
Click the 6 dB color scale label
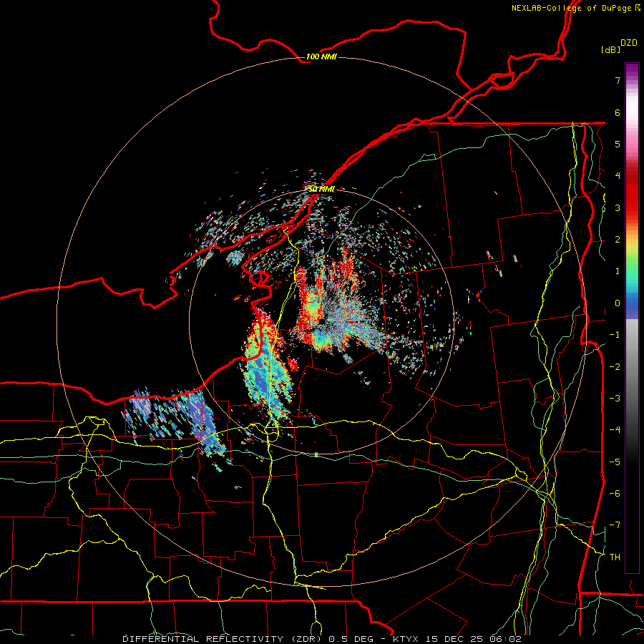coord(618,112)
